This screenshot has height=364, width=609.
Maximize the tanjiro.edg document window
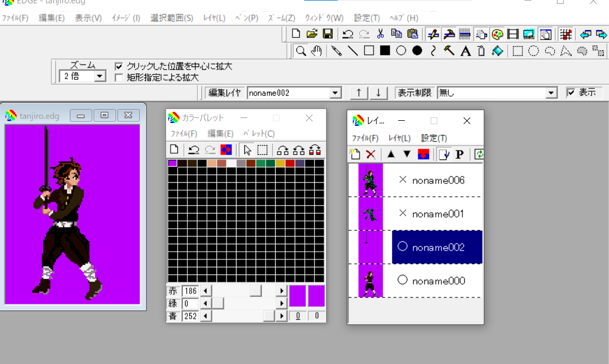coord(104,115)
